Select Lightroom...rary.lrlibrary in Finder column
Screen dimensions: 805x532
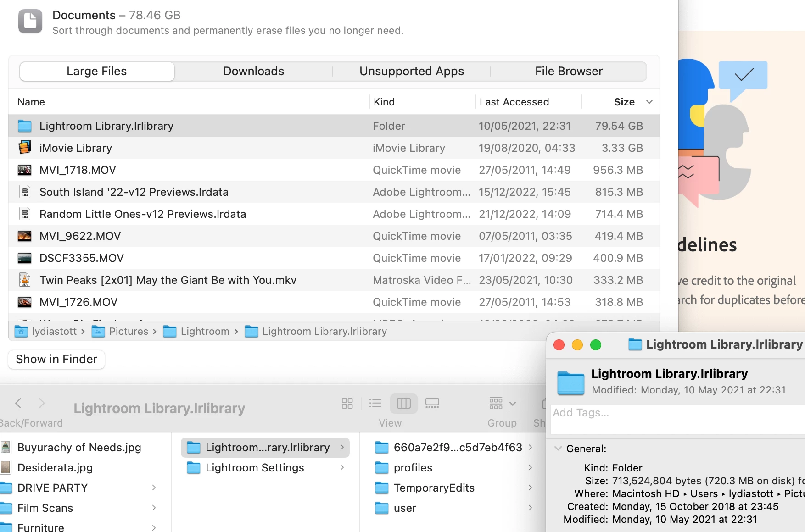(265, 448)
